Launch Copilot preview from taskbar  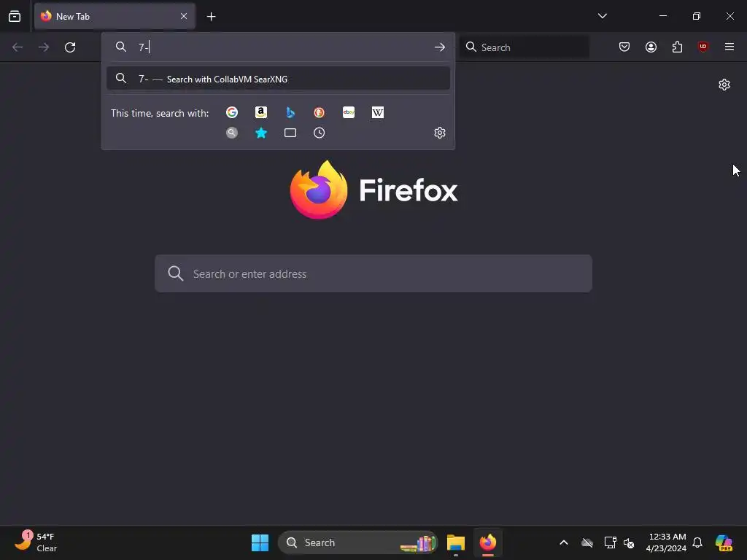[724, 542]
